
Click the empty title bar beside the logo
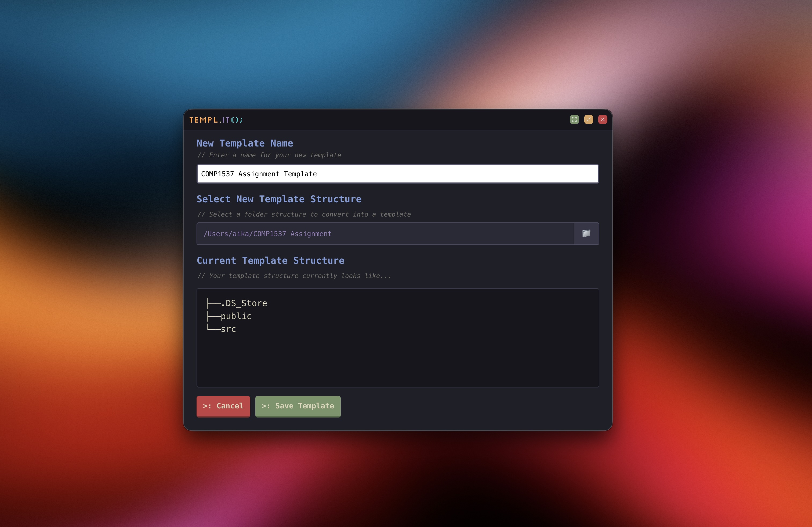pyautogui.click(x=392, y=120)
